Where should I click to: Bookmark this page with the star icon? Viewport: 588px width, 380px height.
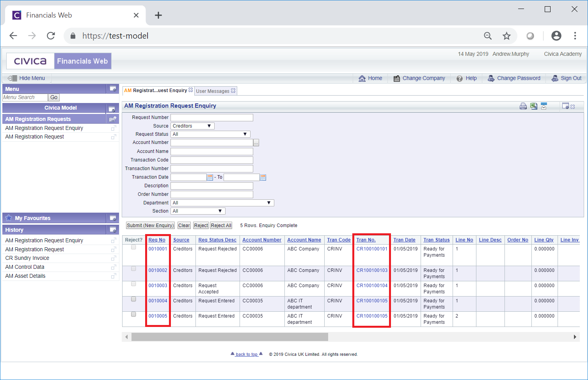coord(506,36)
